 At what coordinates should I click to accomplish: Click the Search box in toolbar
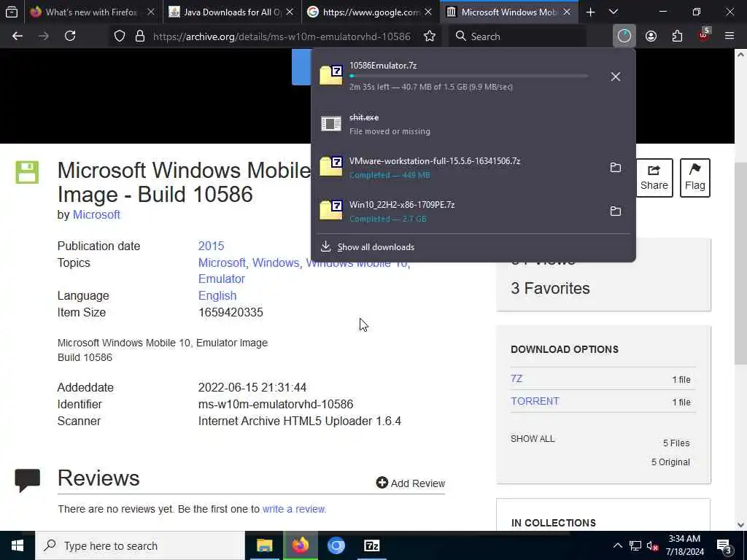(517, 36)
